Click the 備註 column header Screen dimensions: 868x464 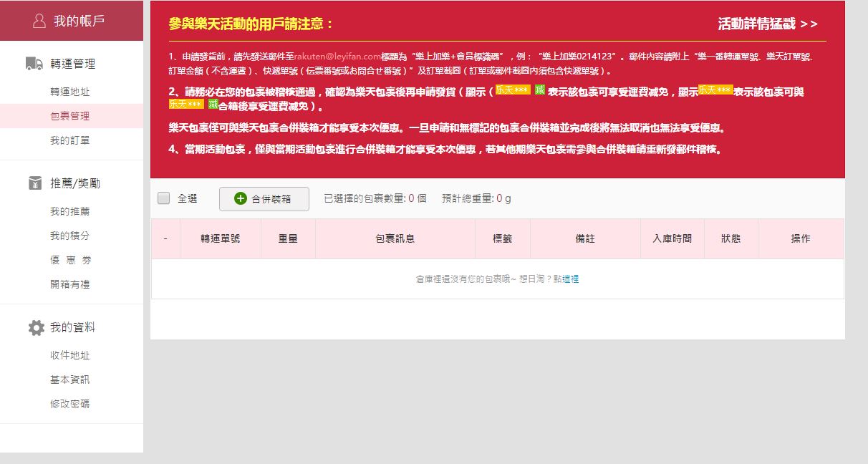tap(586, 238)
